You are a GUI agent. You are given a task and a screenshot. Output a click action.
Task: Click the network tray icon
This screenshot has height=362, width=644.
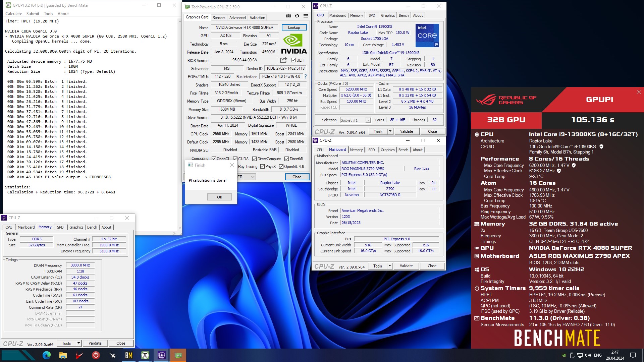click(x=580, y=355)
